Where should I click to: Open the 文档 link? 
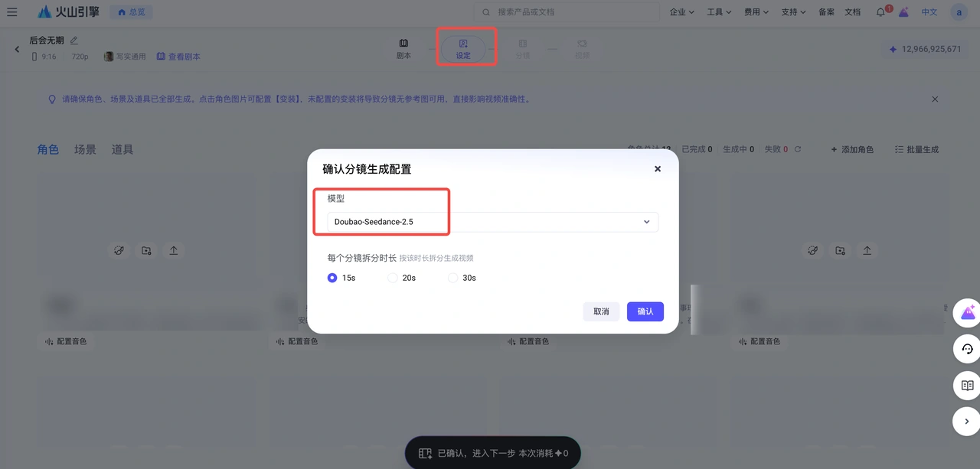[852, 12]
